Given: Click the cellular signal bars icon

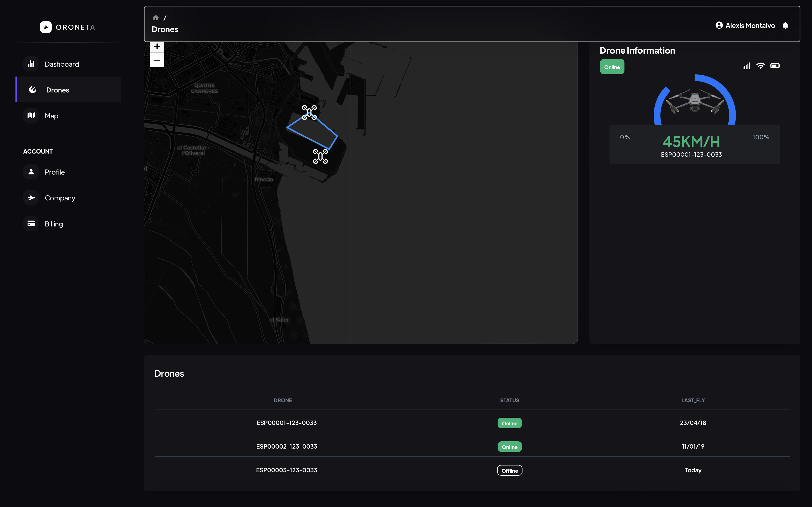Looking at the screenshot, I should point(746,66).
